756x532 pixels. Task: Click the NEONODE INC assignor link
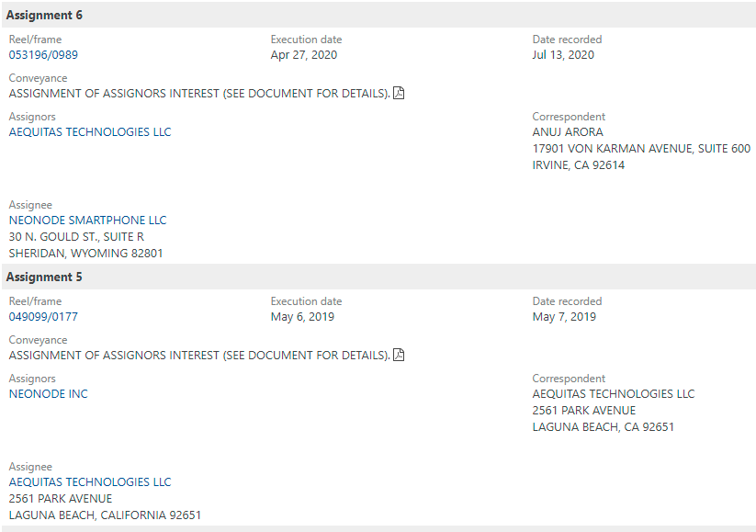(48, 394)
